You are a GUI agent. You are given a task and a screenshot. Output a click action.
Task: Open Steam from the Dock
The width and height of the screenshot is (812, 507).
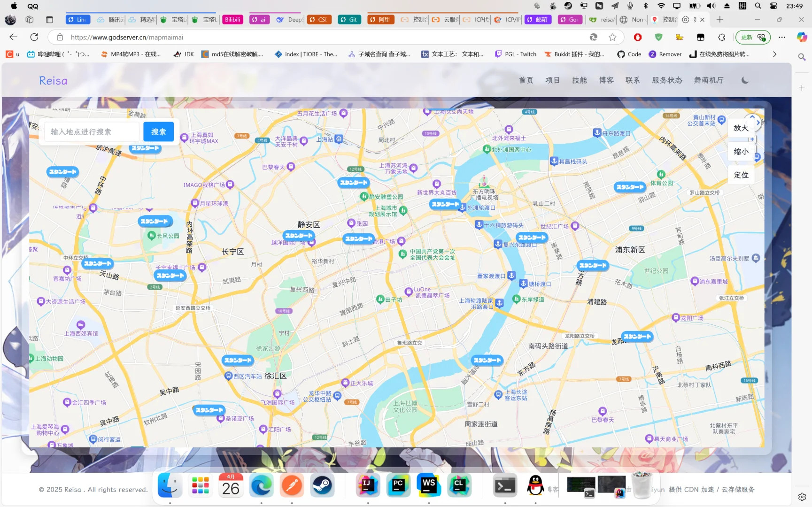pyautogui.click(x=323, y=485)
